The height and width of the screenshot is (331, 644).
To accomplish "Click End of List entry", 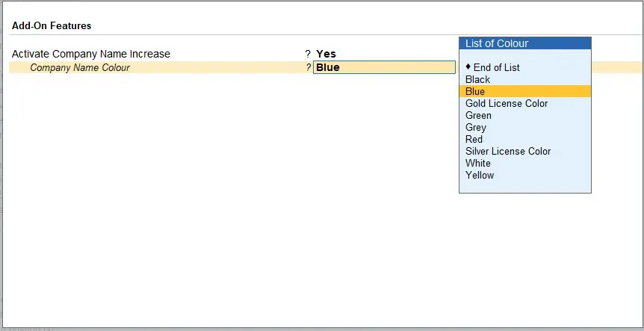I will [524, 67].
